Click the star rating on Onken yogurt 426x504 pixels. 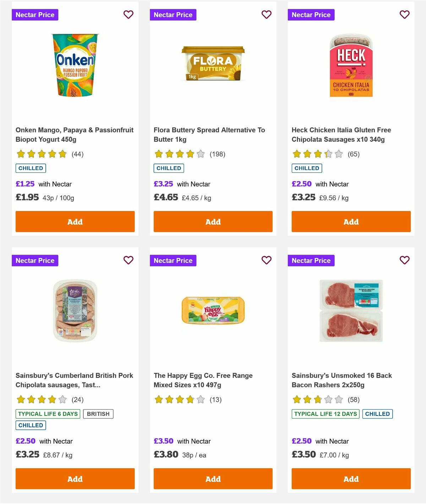tap(42, 154)
